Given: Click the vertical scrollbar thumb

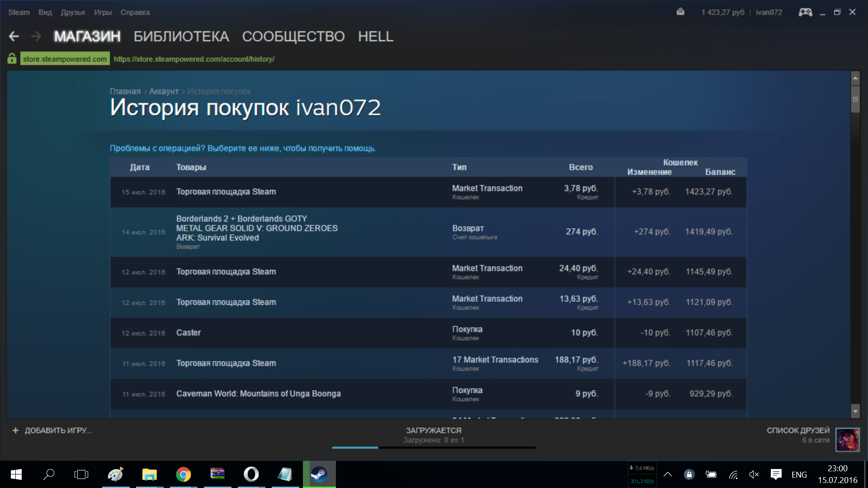Looking at the screenshot, I should click(x=855, y=99).
